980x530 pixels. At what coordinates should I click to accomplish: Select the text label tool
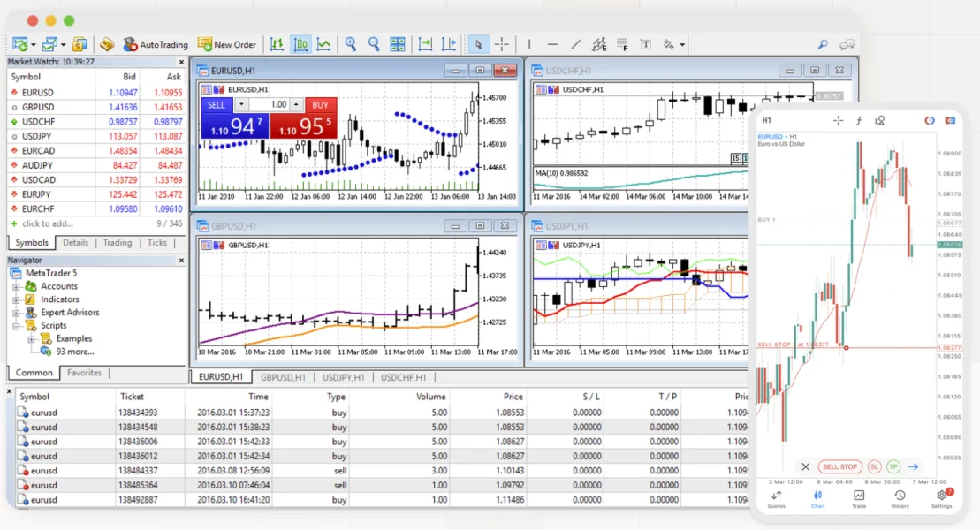point(646,44)
